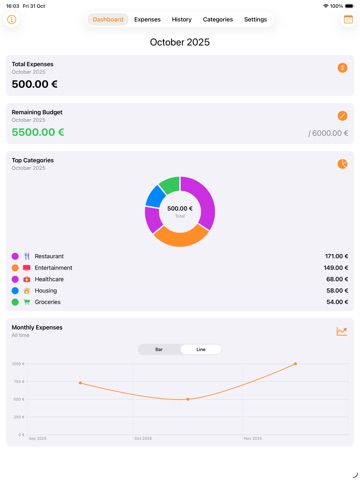This screenshot has width=360, height=480.
Task: Click the Remaining Budget title
Action: pyautogui.click(x=37, y=112)
